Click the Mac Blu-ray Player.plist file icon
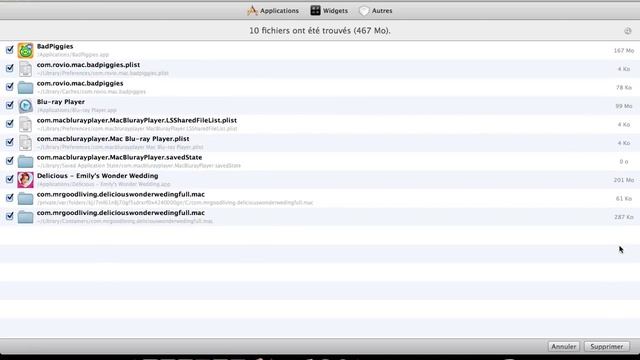Viewport: 640px width, 360px height. pyautogui.click(x=25, y=143)
